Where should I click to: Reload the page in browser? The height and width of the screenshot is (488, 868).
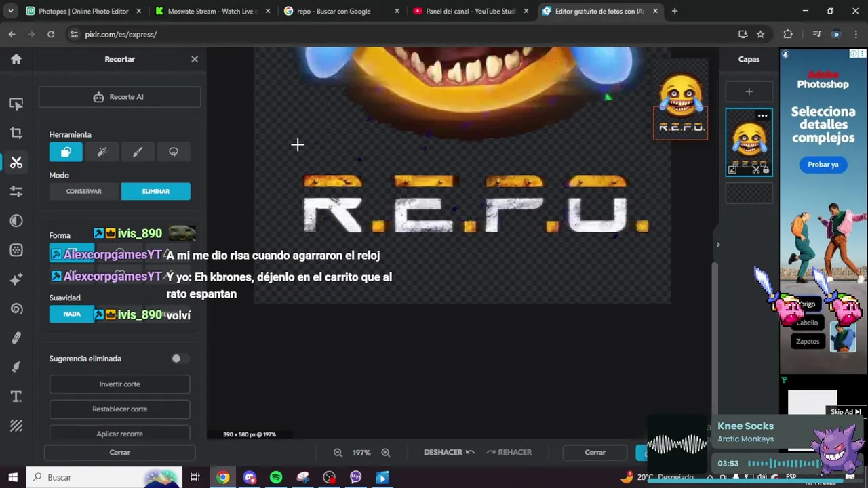tap(51, 34)
